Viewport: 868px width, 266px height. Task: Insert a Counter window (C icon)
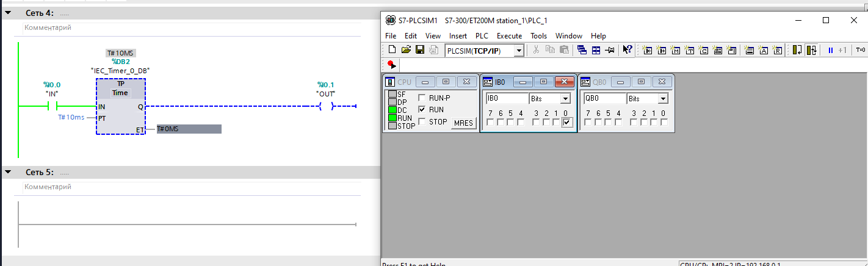(x=703, y=50)
